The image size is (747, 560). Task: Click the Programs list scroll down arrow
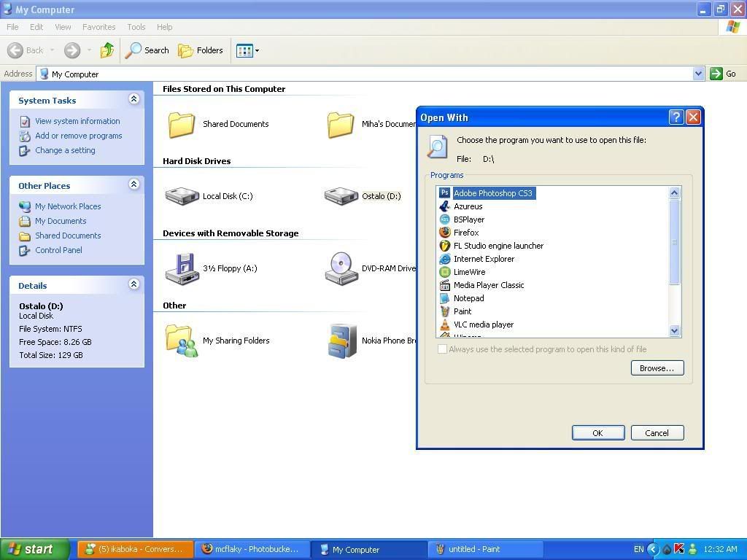coord(674,330)
